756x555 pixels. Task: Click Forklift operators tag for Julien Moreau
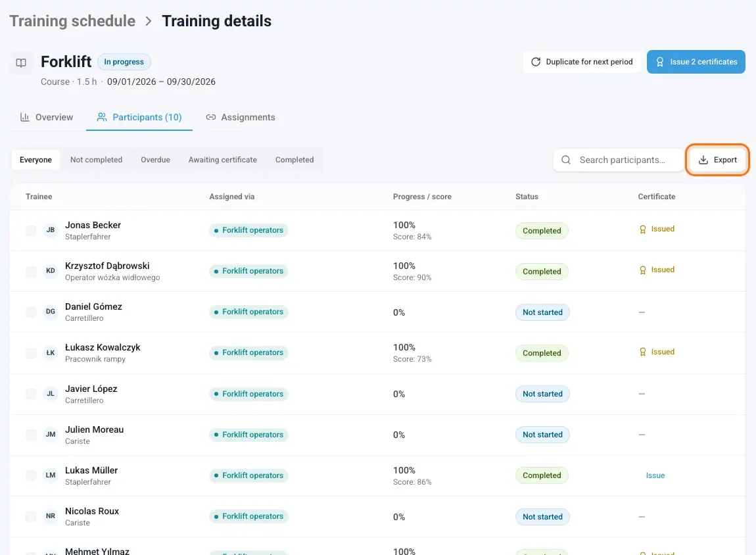[248, 435]
